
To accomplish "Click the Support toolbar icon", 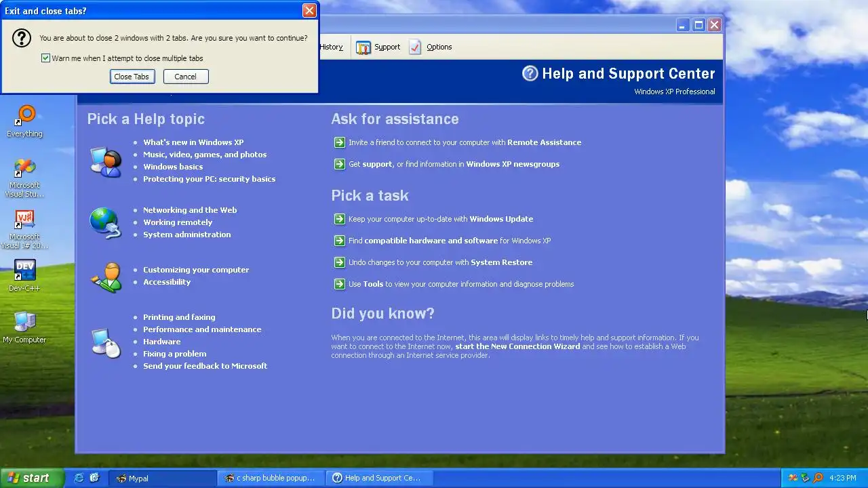I will pos(363,47).
